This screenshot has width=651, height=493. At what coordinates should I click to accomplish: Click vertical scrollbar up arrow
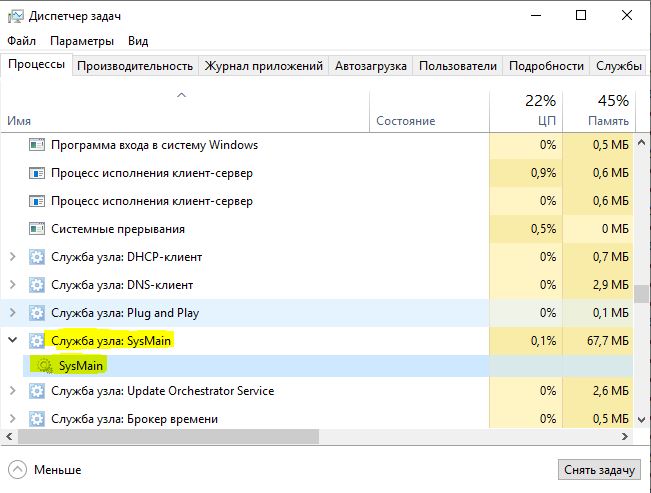point(641,142)
